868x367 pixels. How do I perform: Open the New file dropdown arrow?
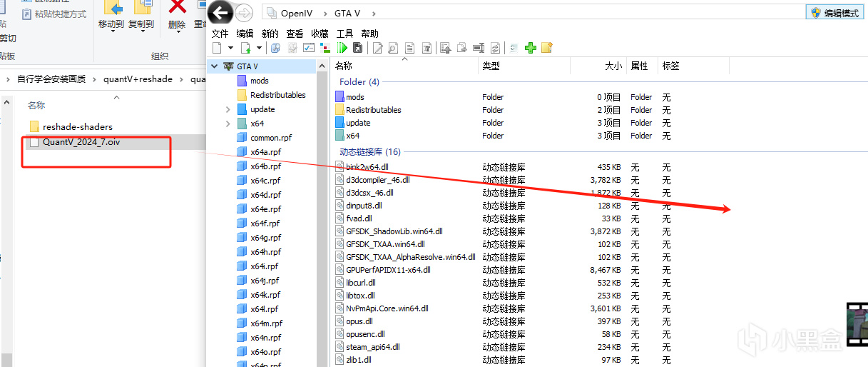230,48
